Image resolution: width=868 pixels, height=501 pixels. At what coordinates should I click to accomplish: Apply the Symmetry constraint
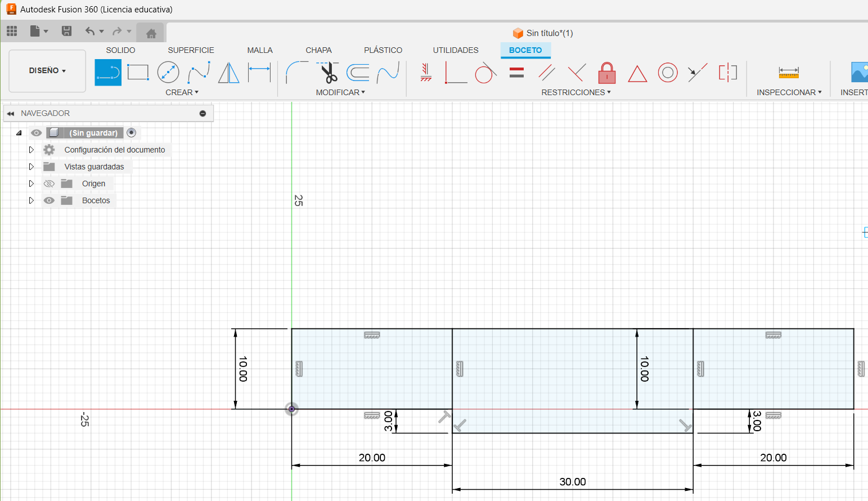728,73
